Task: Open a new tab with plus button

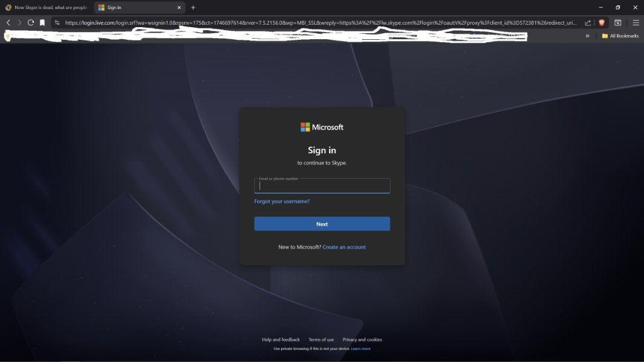Action: [x=193, y=7]
